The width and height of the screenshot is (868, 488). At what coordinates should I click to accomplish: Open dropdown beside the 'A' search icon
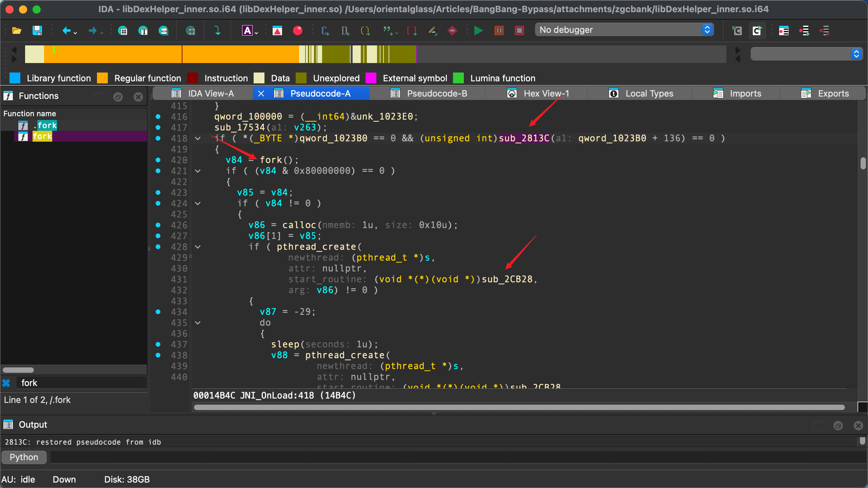click(256, 33)
